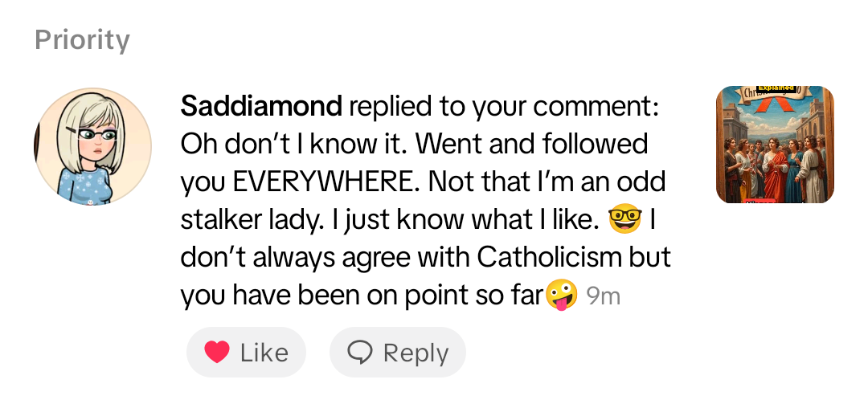Image resolution: width=868 pixels, height=404 pixels.
Task: Click the "Explained" banner on the thumbnail
Action: [775, 90]
